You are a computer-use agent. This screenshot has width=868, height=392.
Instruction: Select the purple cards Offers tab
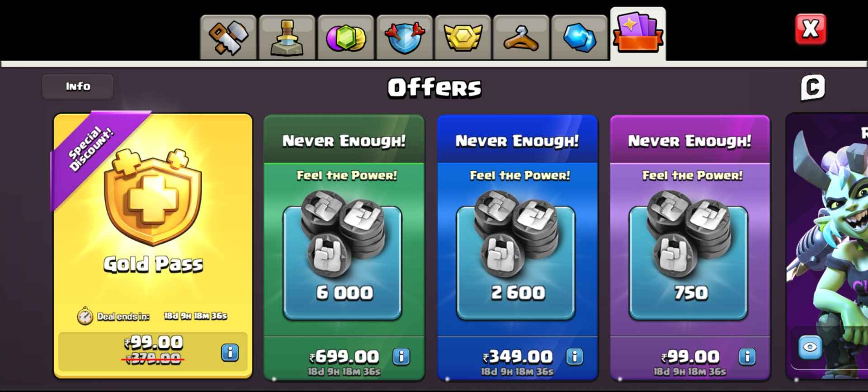(638, 33)
